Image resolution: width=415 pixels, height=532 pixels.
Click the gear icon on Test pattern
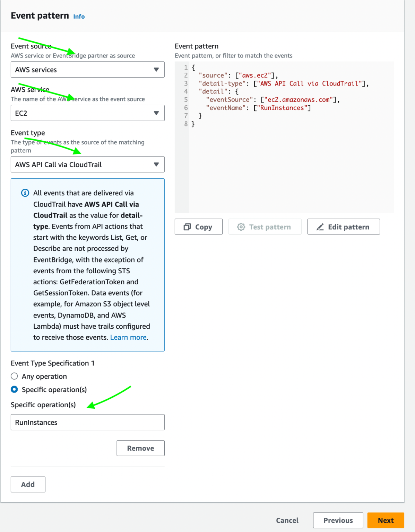241,227
